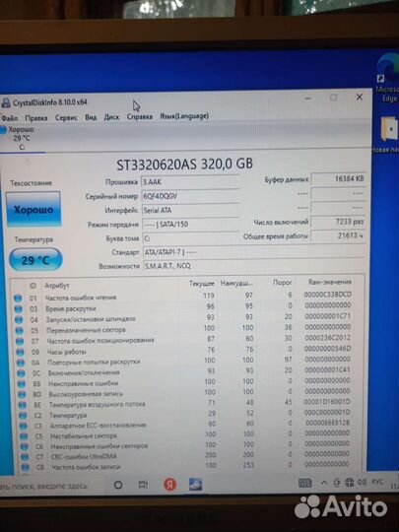Open the Язык(Language) menu
This screenshot has height=532, width=399.
point(184,116)
